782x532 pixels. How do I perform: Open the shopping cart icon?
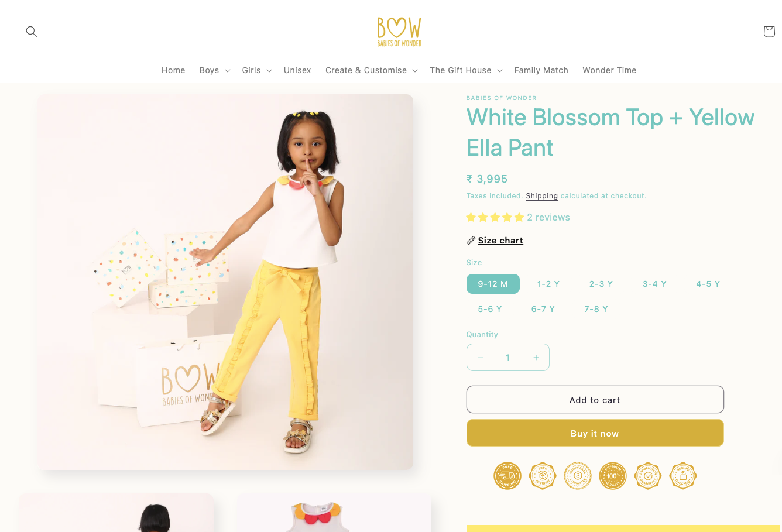[x=769, y=32]
